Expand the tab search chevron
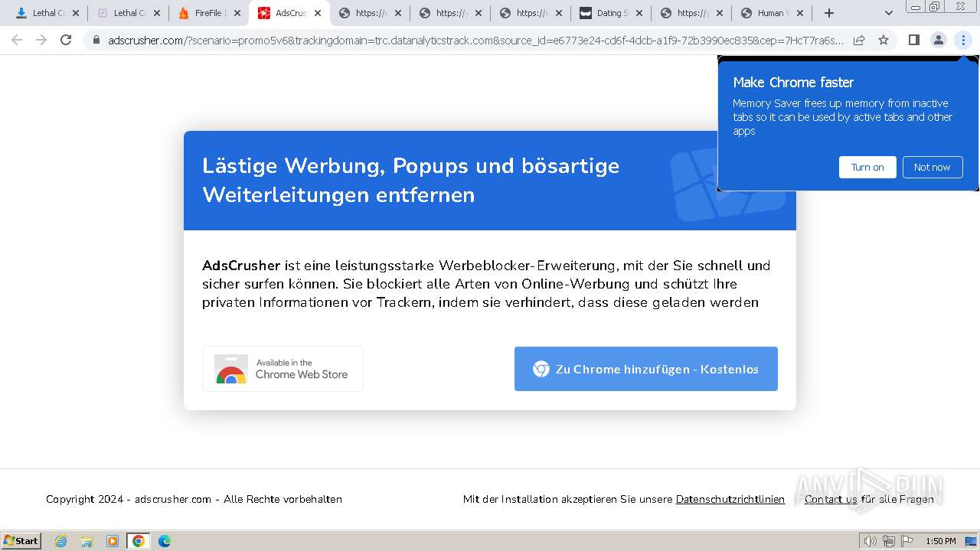Screen dimensions: 980x551 point(888,13)
